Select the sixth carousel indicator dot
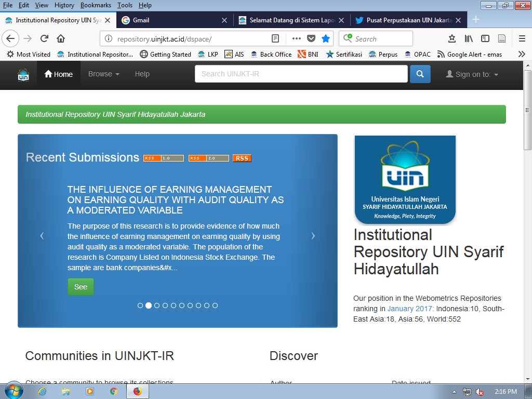Image resolution: width=532 pixels, height=399 pixels. (182, 305)
